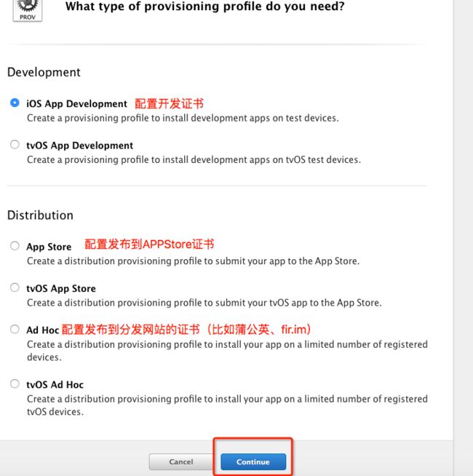Click the iOS App Development label text

76,104
